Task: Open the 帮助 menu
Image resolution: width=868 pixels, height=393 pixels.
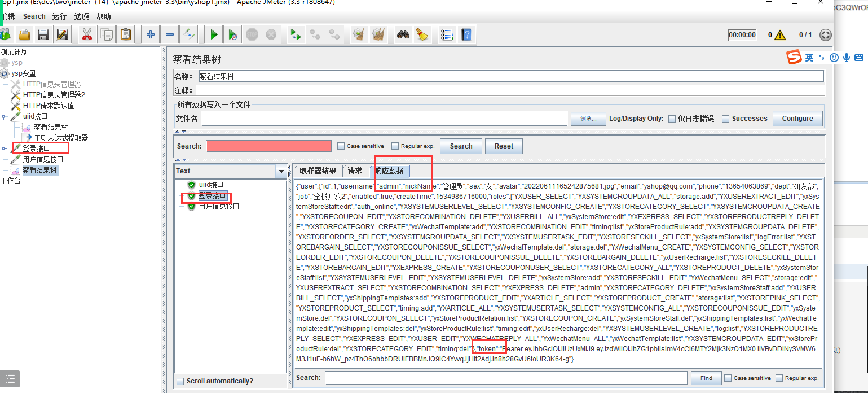Action: click(x=104, y=16)
